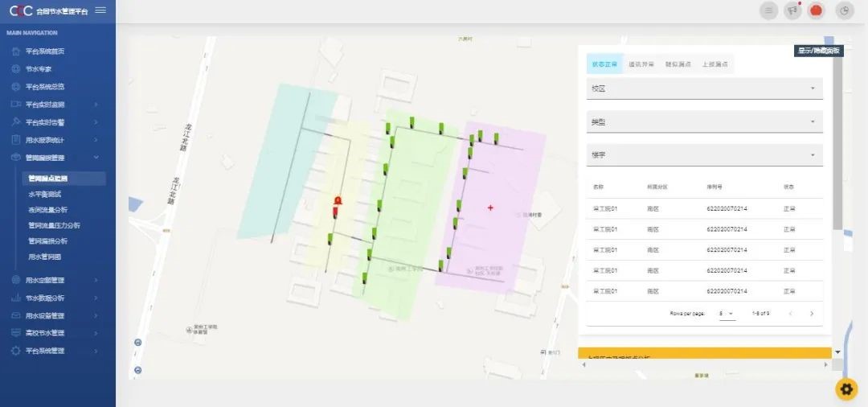Viewport: 868px width, 407px height.
Task: Go to the next page of table results
Action: click(x=812, y=313)
